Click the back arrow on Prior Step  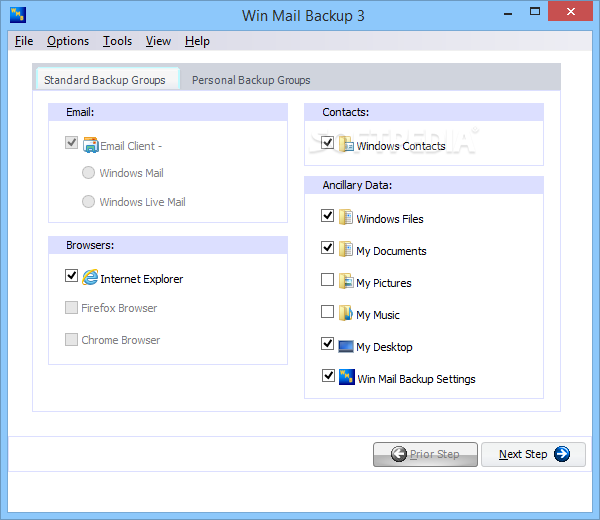coord(399,454)
